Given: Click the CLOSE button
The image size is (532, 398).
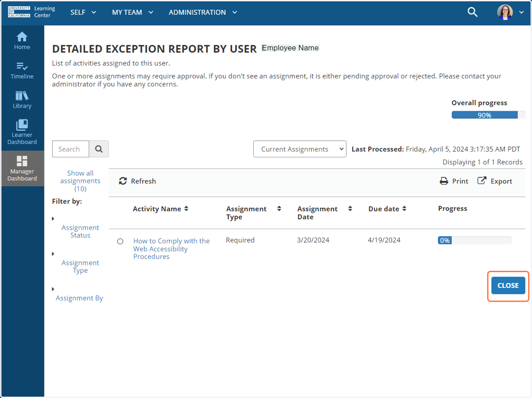Looking at the screenshot, I should 508,286.
